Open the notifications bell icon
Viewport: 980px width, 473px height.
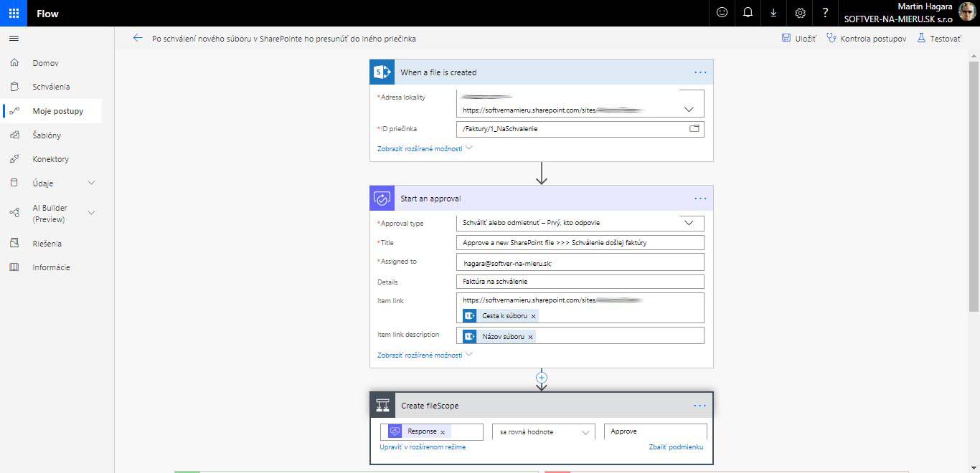(x=748, y=13)
